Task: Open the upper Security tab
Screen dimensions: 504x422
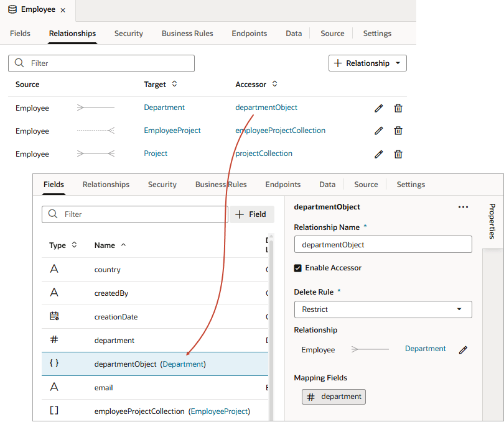Action: point(129,34)
